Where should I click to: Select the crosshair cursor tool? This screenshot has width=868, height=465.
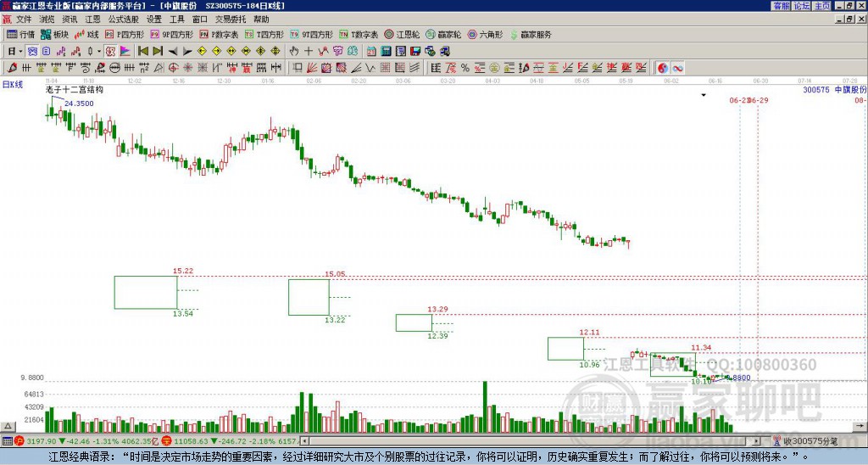[309, 52]
